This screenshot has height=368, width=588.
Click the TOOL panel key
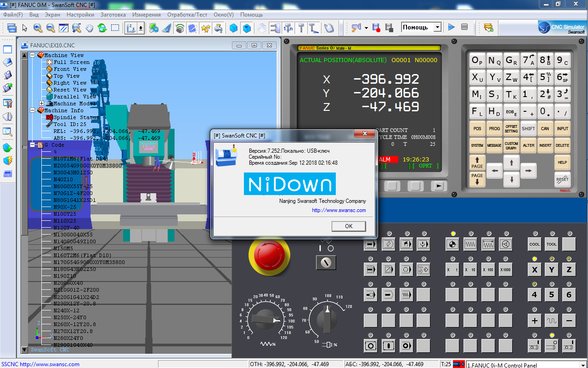551,244
